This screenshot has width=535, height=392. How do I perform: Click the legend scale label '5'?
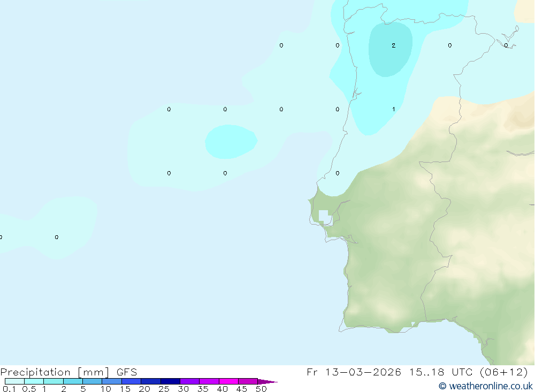tap(83, 389)
